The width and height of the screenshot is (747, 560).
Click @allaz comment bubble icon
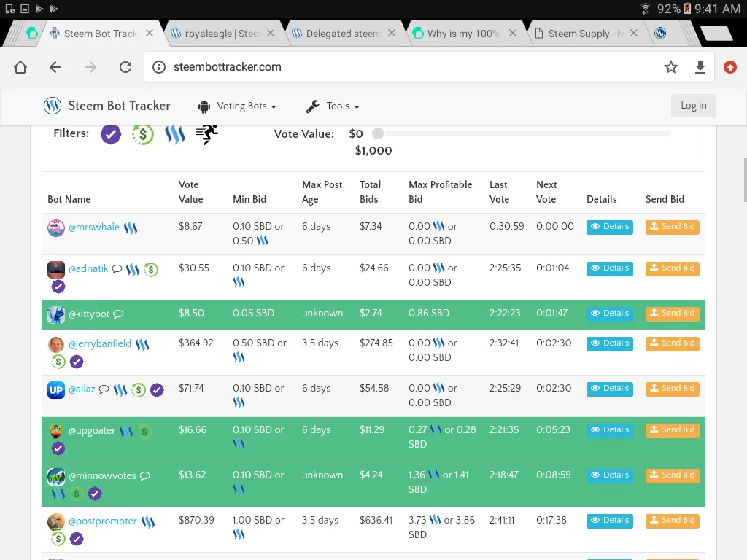[x=104, y=389]
